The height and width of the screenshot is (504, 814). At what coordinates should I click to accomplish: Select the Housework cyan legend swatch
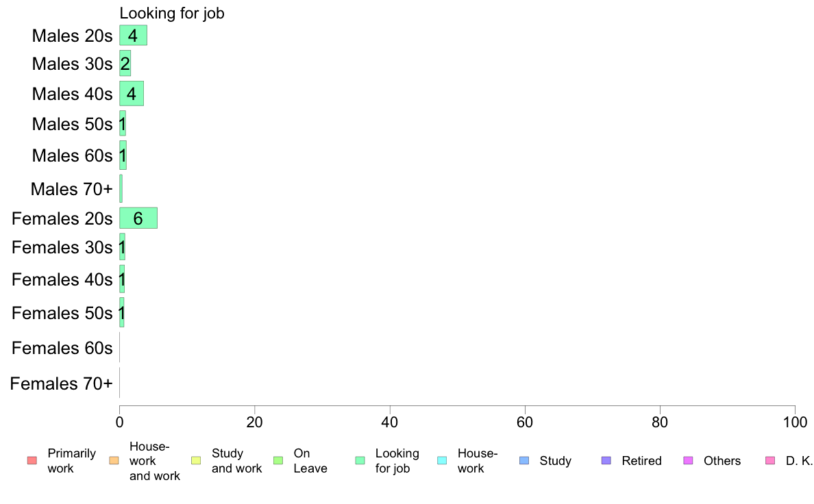coord(443,460)
